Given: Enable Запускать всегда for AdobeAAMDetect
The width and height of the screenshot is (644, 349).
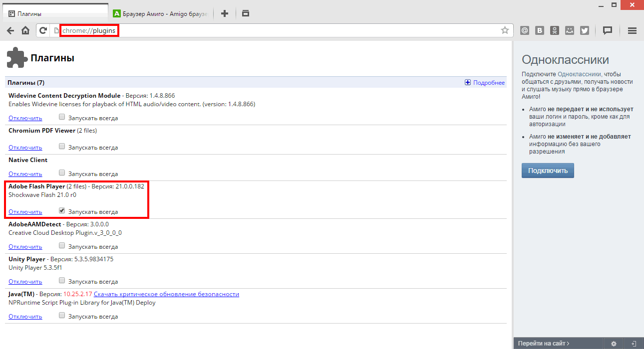Looking at the screenshot, I should pyautogui.click(x=62, y=246).
